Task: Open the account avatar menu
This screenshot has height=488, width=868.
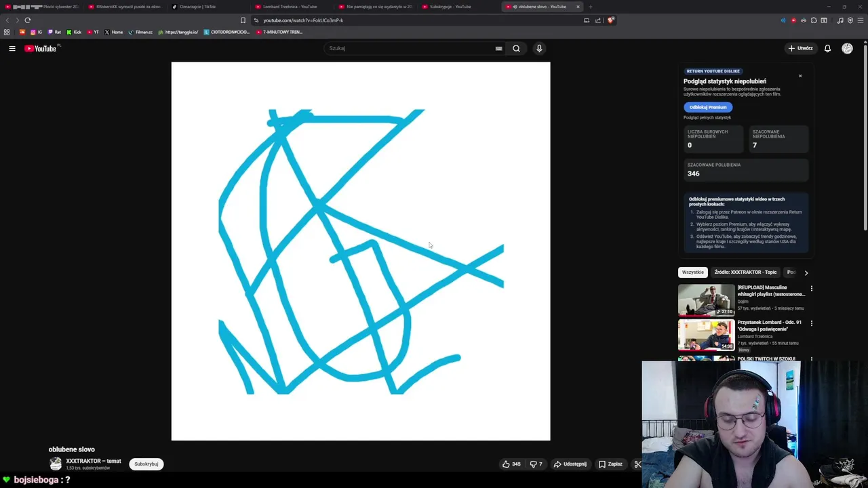Action: click(847, 48)
